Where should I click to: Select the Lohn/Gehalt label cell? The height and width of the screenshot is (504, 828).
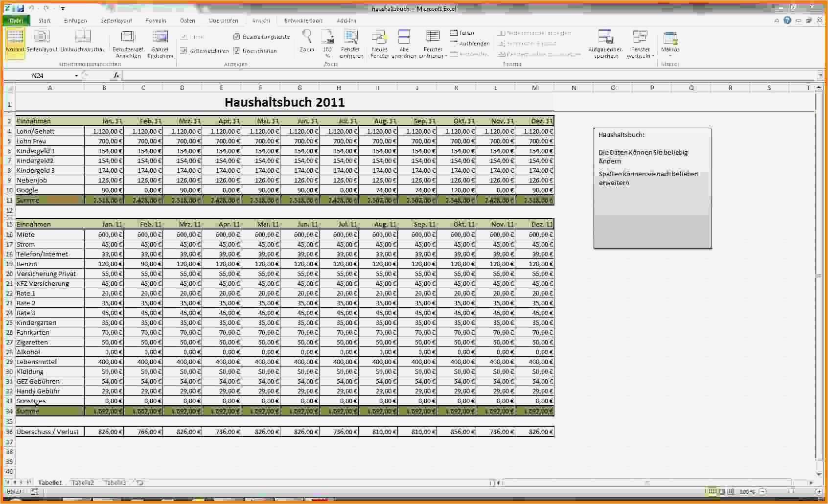[x=50, y=131]
